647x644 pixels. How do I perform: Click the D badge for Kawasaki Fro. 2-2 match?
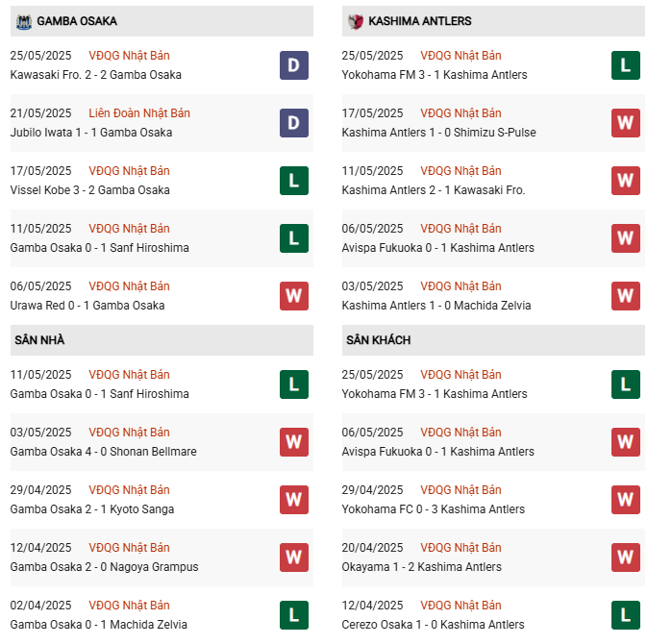294,65
